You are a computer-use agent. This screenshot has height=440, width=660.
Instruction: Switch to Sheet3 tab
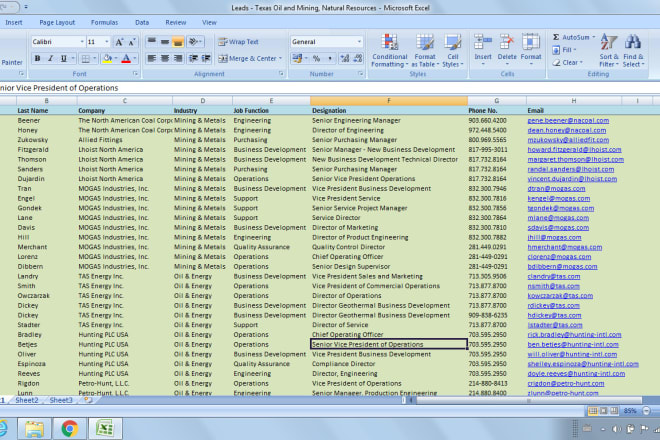click(61, 400)
